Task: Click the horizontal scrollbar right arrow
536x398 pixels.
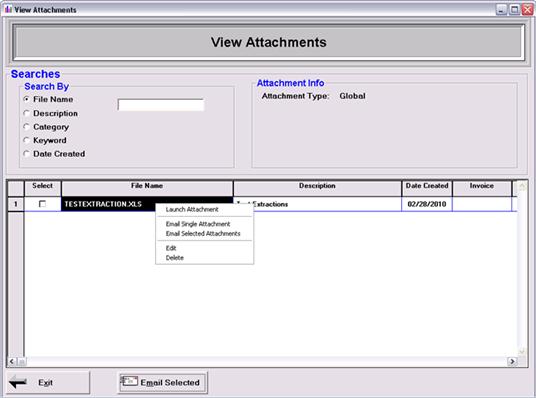Action: 512,361
